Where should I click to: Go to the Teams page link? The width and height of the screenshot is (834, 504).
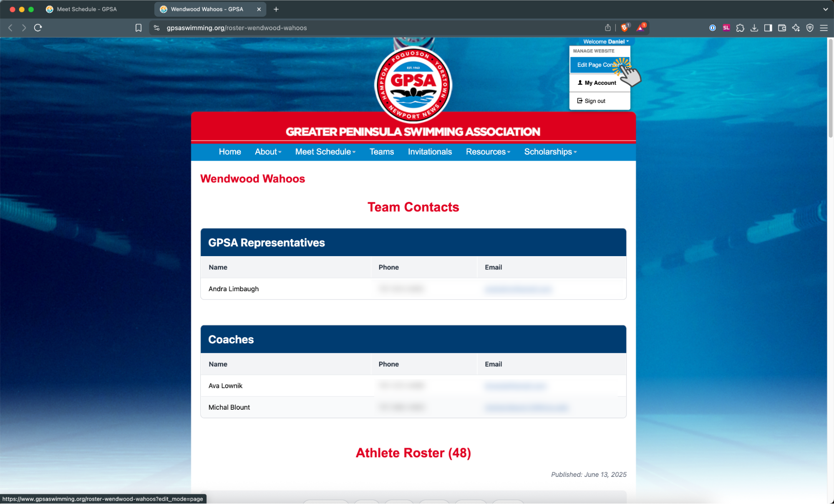pyautogui.click(x=381, y=152)
